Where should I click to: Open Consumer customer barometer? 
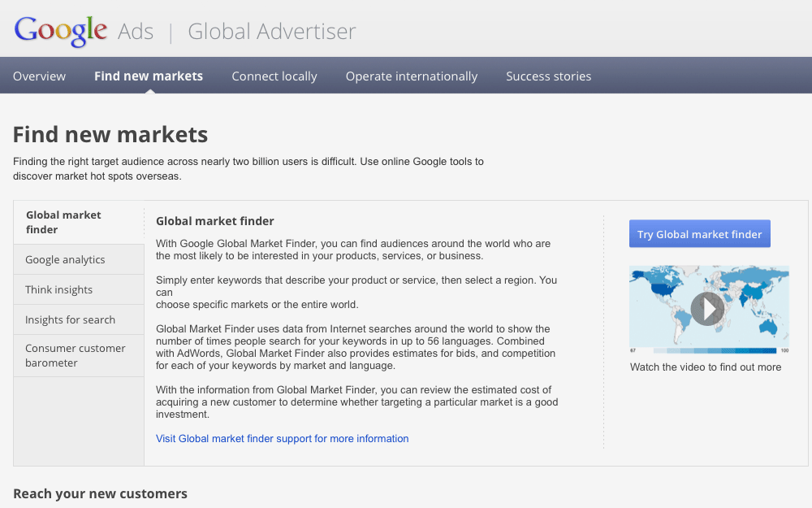(x=75, y=355)
